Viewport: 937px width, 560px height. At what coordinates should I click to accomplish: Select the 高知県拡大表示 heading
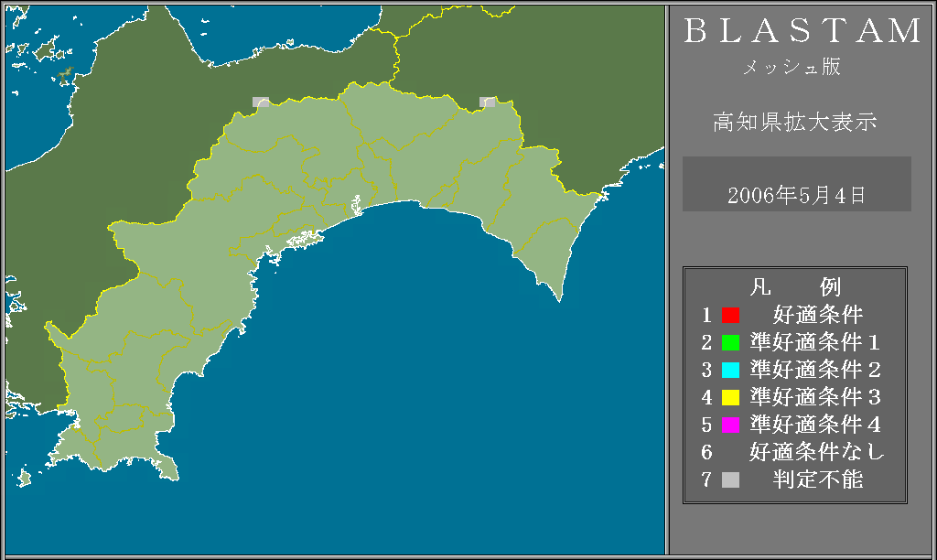click(x=794, y=123)
